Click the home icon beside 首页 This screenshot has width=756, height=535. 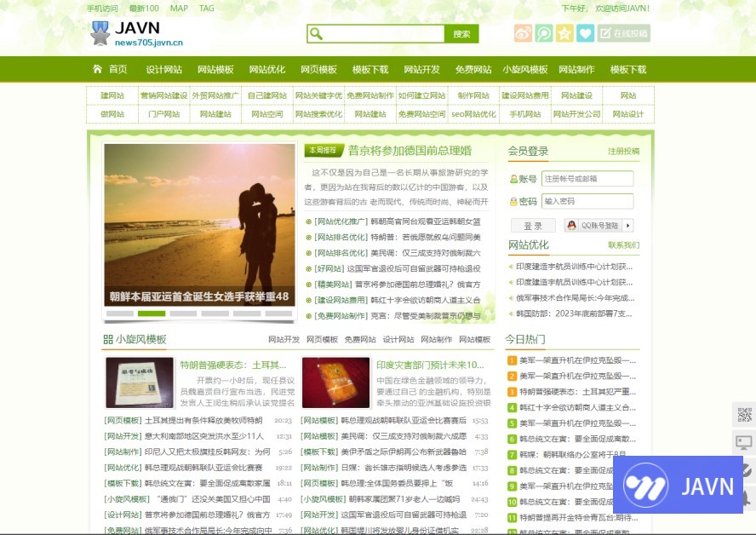pyautogui.click(x=97, y=70)
